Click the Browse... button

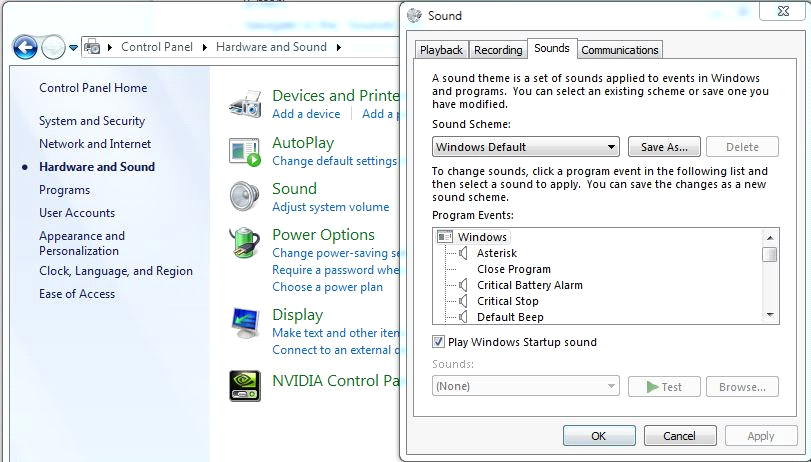742,386
